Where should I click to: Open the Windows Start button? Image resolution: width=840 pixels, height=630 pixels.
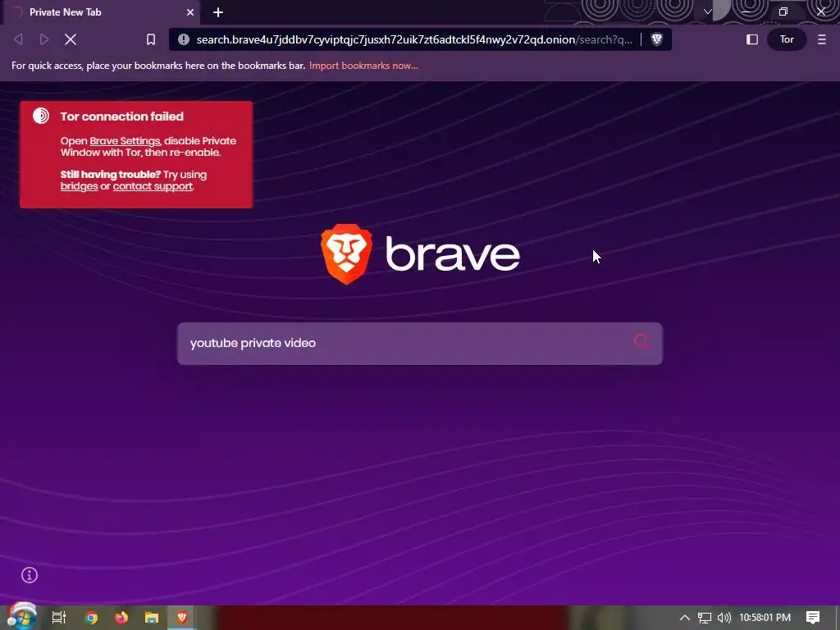pos(21,617)
